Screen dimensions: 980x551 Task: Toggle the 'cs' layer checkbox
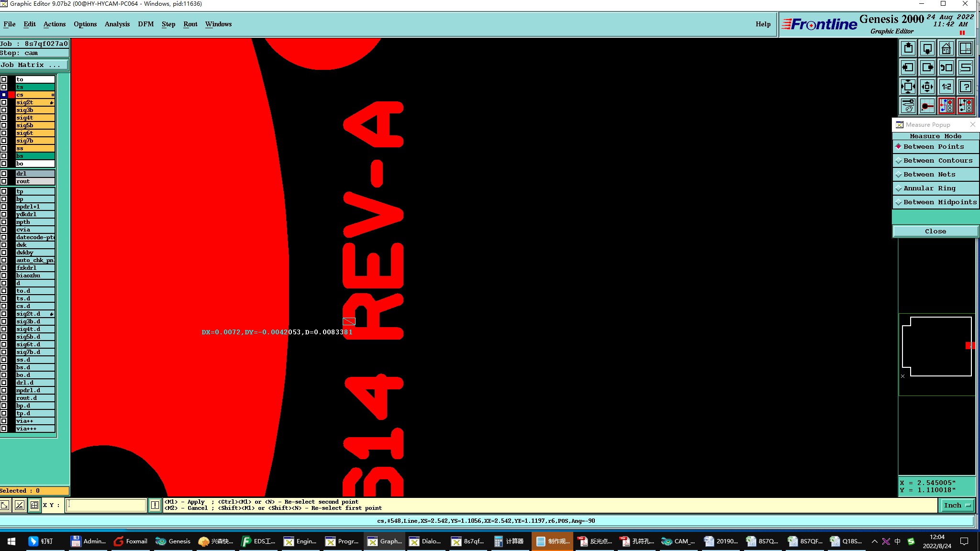[4, 95]
